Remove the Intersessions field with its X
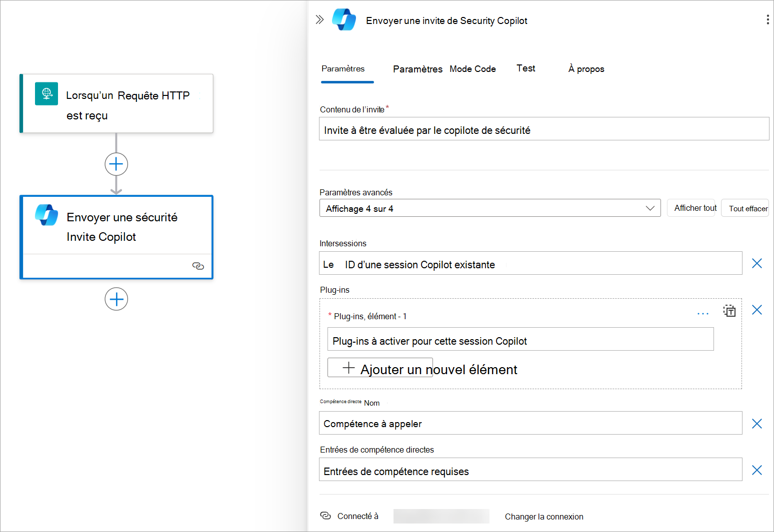 pos(757,263)
